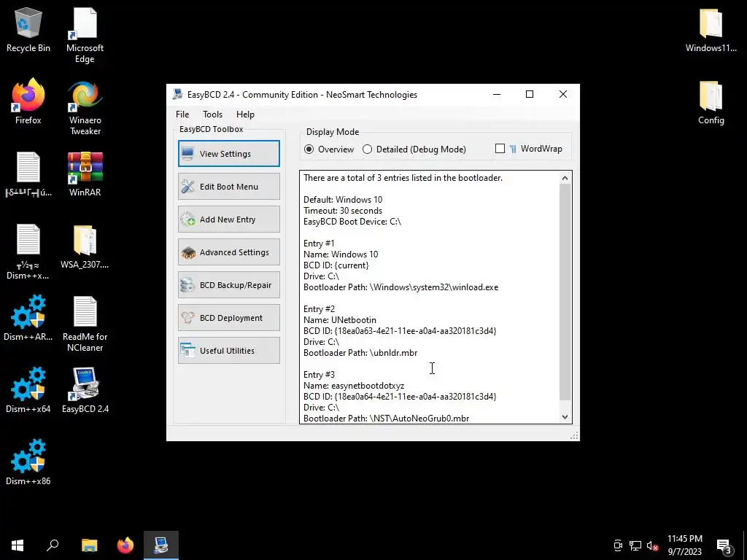747x560 pixels.
Task: Select Recycle Bin desktop icon
Action: pos(28,30)
